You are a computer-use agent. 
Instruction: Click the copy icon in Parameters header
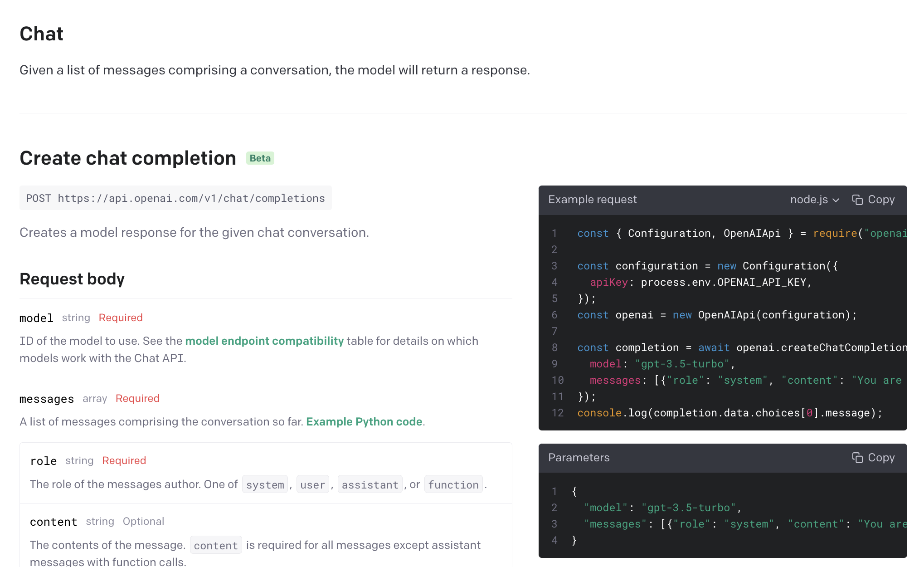(857, 458)
